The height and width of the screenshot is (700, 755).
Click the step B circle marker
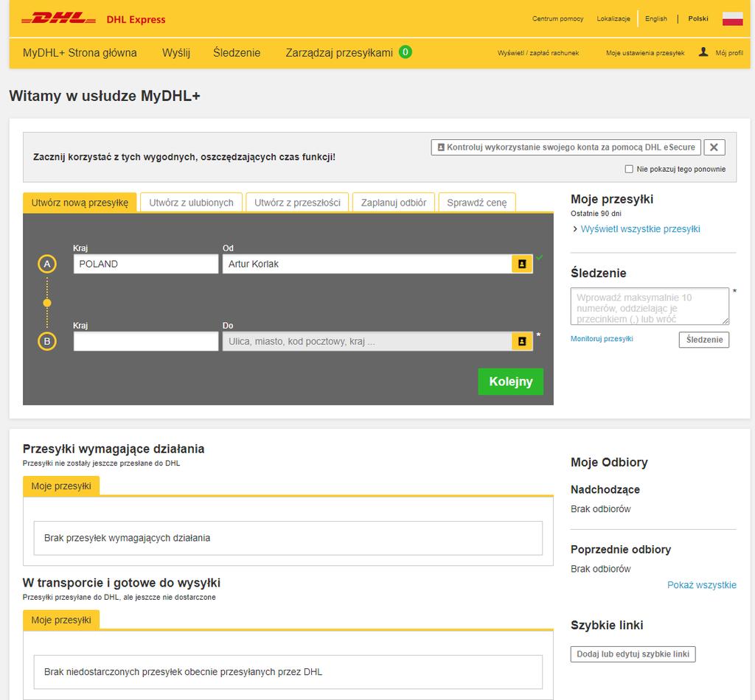tap(47, 342)
